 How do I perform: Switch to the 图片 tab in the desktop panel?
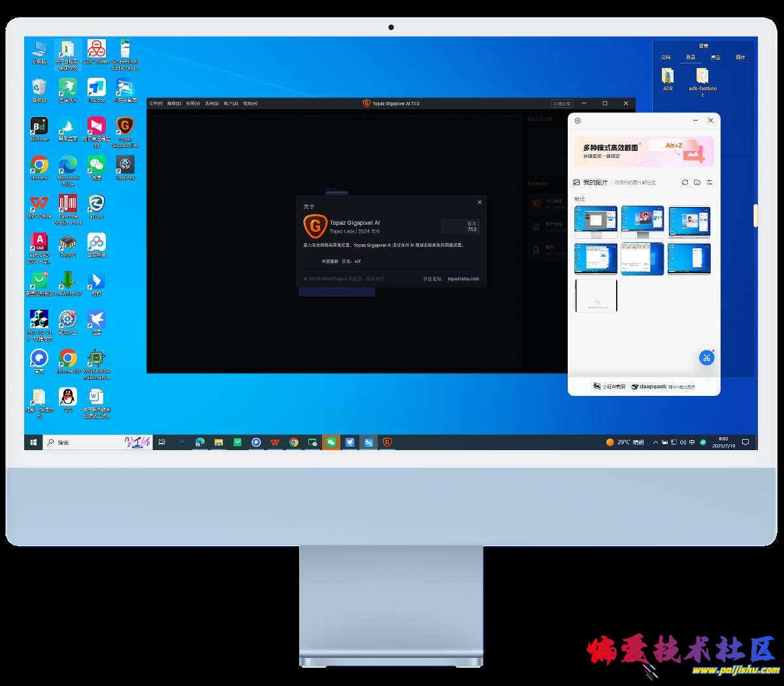point(740,57)
